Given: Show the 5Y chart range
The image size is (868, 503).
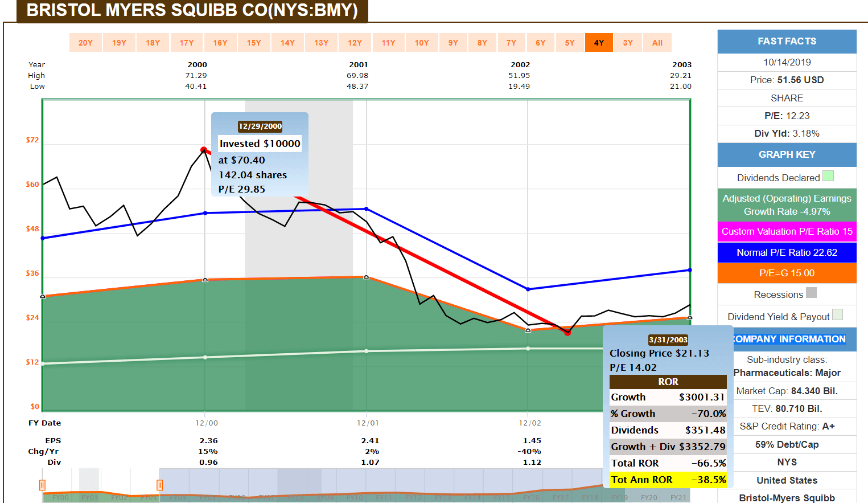Looking at the screenshot, I should point(570,43).
